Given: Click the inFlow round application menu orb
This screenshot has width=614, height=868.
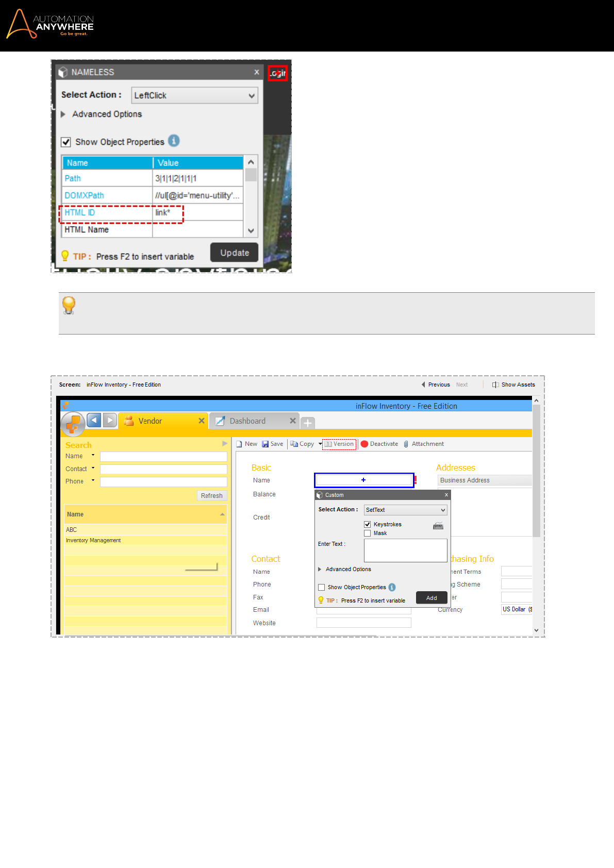Looking at the screenshot, I should point(73,425).
